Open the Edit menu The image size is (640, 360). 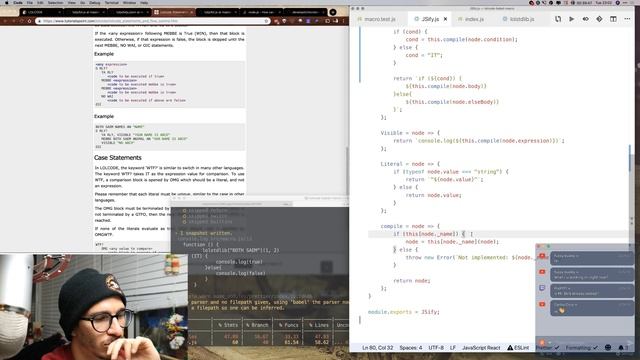pyautogui.click(x=40, y=2)
